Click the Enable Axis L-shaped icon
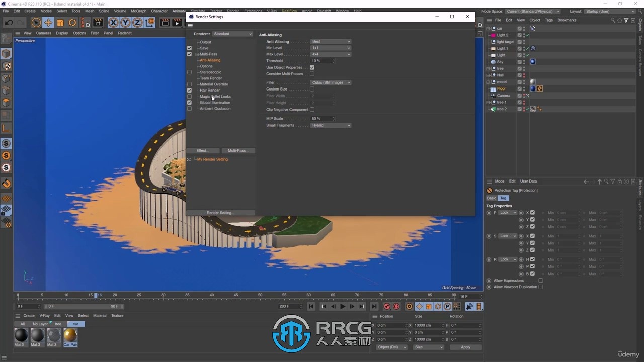644x362 pixels. [x=6, y=128]
